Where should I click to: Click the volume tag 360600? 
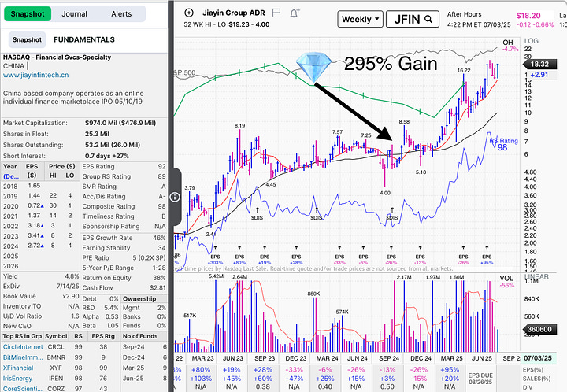point(539,329)
